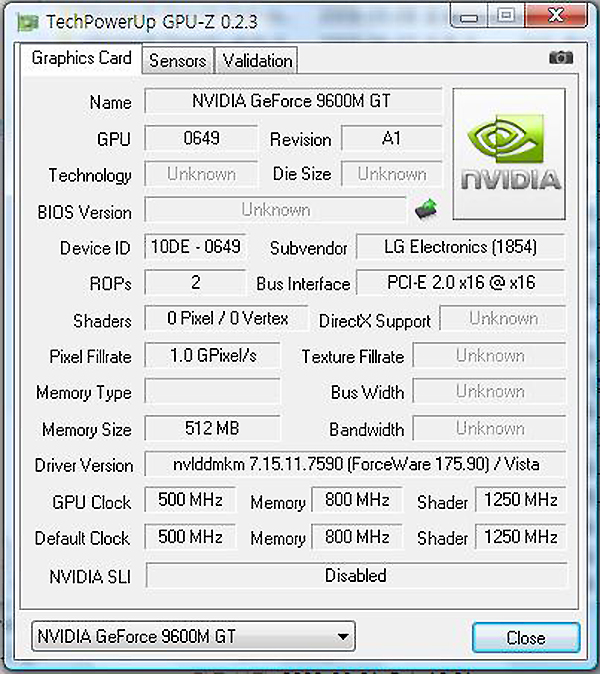Click the Close button
This screenshot has height=674, width=600.
(526, 637)
